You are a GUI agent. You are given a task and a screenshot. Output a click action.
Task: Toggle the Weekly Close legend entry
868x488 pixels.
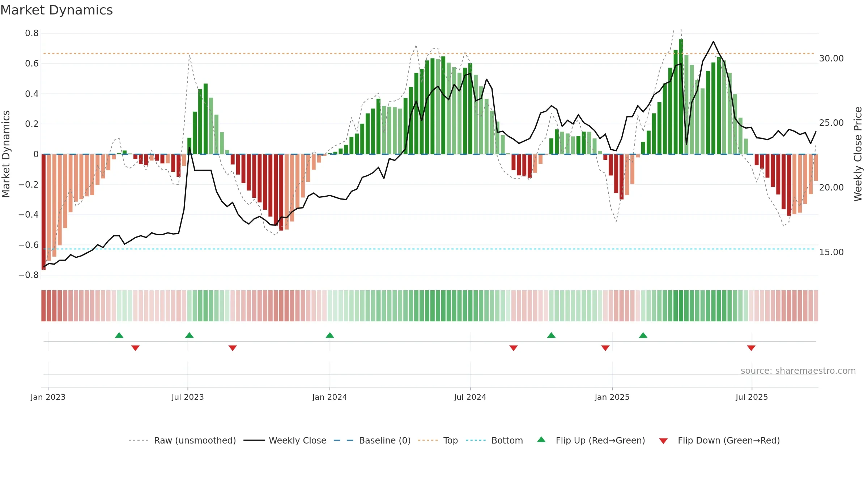pyautogui.click(x=285, y=440)
